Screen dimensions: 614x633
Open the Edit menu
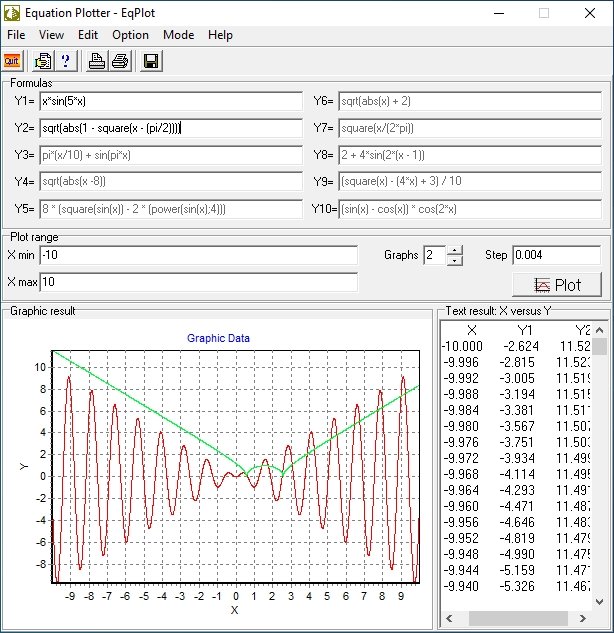click(88, 35)
